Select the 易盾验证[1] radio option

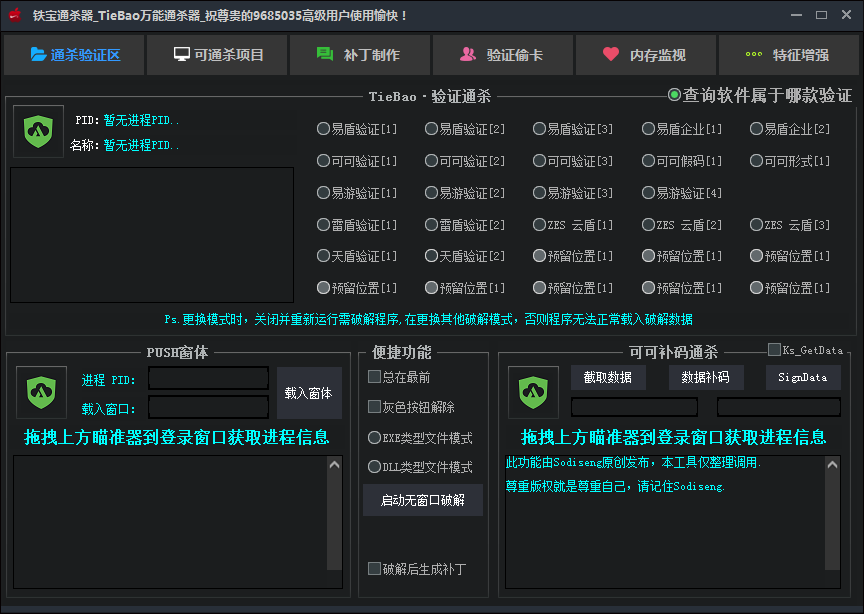click(x=323, y=129)
